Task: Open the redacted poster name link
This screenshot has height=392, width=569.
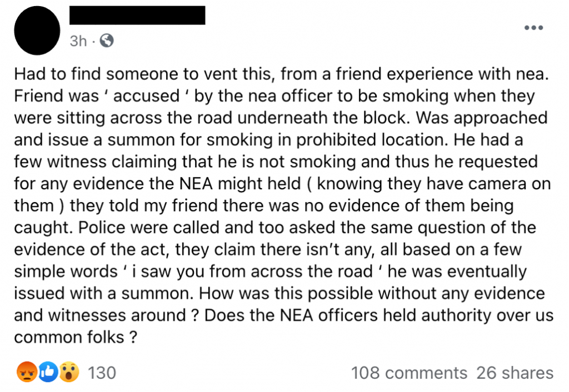Action: tap(137, 15)
